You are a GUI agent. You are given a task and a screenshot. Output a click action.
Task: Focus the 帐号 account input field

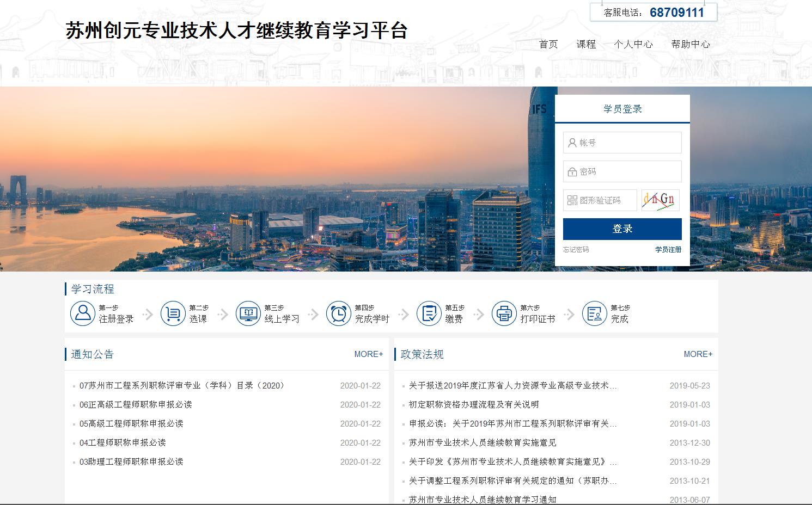[x=622, y=143]
